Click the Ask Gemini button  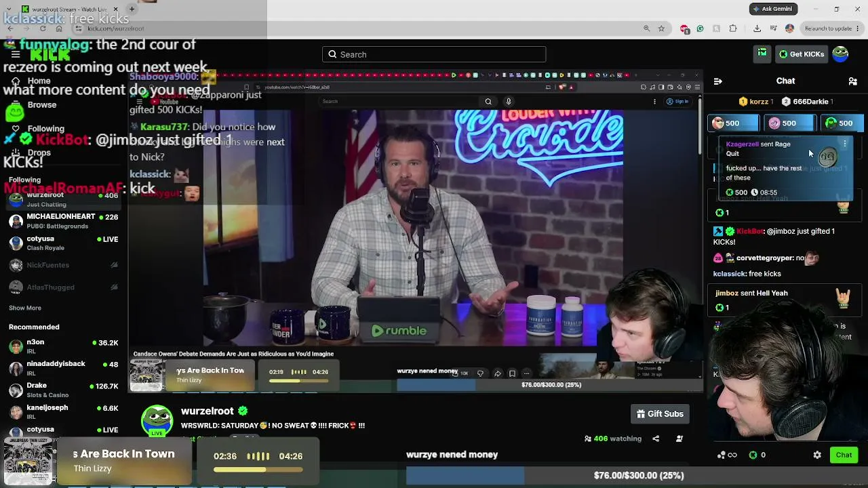click(773, 9)
